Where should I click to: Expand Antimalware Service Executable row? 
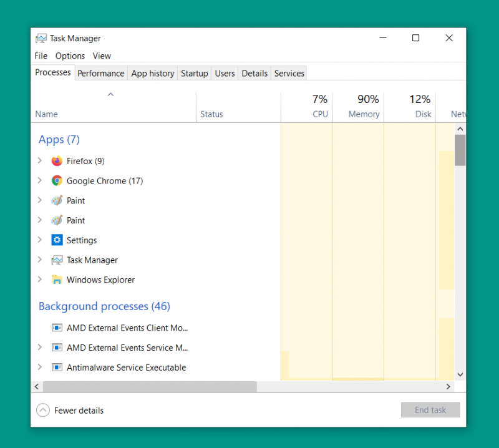[40, 367]
